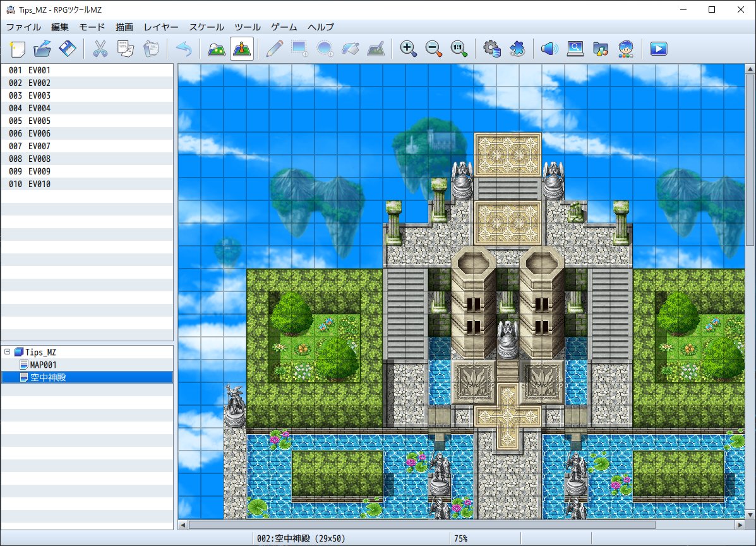Select event 006 EV006 in list

87,133
